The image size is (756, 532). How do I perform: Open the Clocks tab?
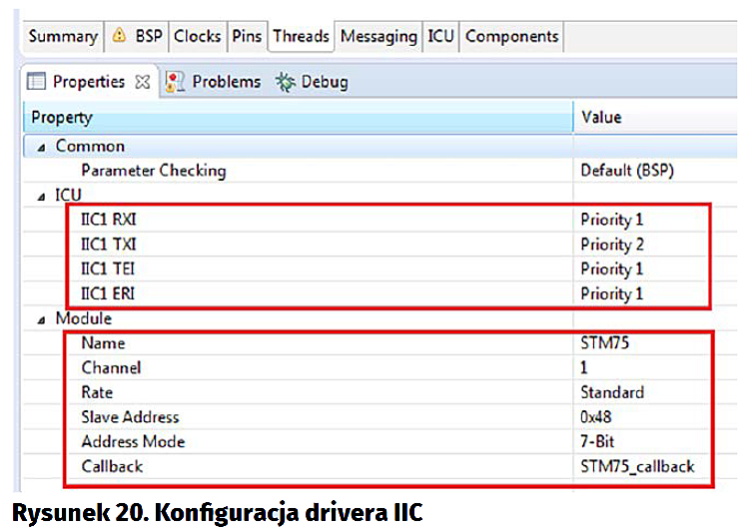pyautogui.click(x=197, y=37)
